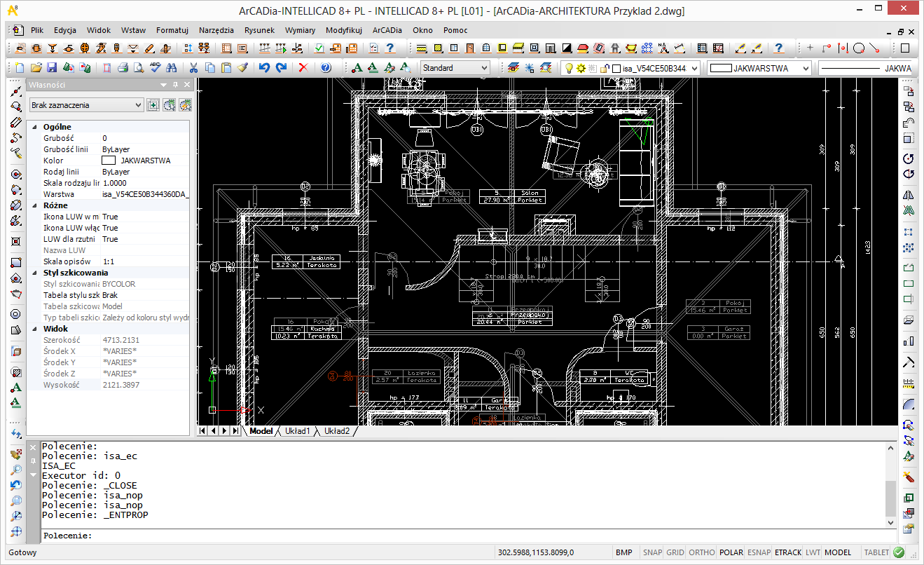The width and height of the screenshot is (924, 565).
Task: Toggle ETRACK in status bar
Action: coord(788,552)
